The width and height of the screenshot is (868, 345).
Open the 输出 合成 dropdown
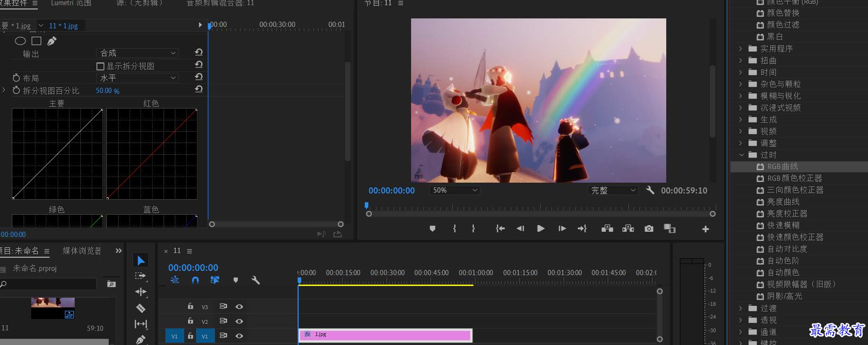pos(138,53)
